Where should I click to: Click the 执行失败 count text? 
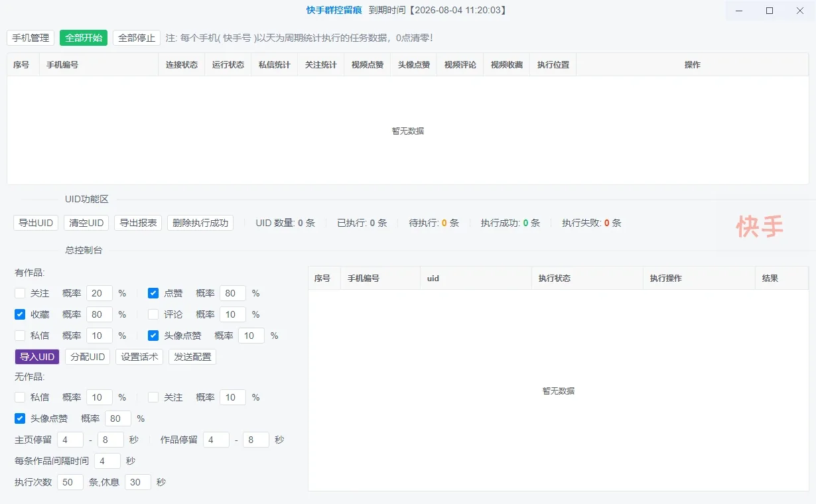click(592, 223)
